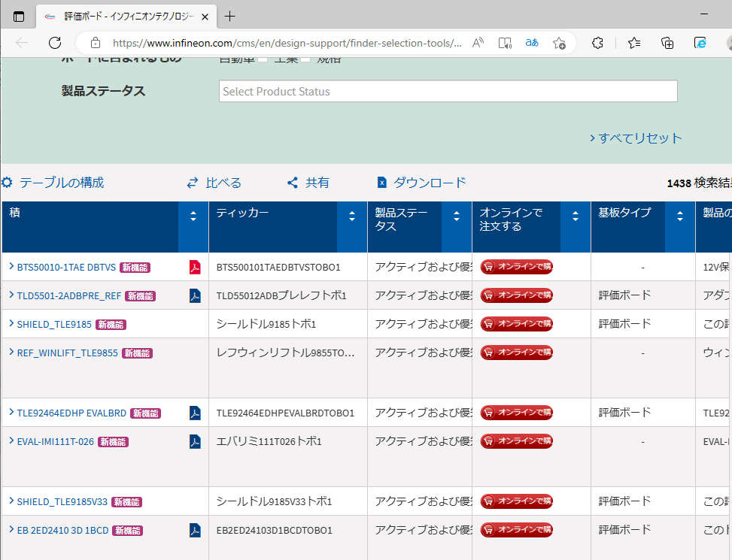Buy TLE92464EDHP EVALBRD online
Image resolution: width=732 pixels, height=560 pixels.
[517, 413]
